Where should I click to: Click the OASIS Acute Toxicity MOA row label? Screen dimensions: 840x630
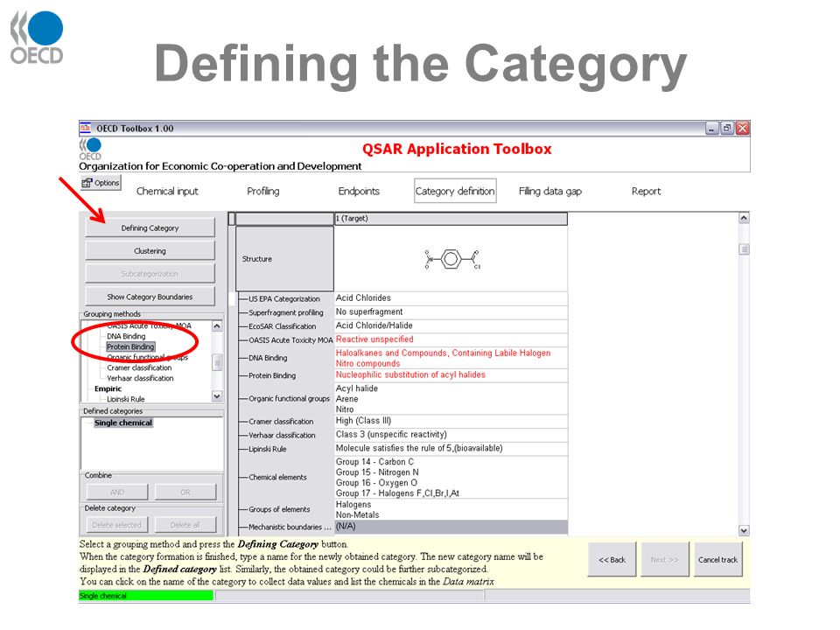[290, 340]
